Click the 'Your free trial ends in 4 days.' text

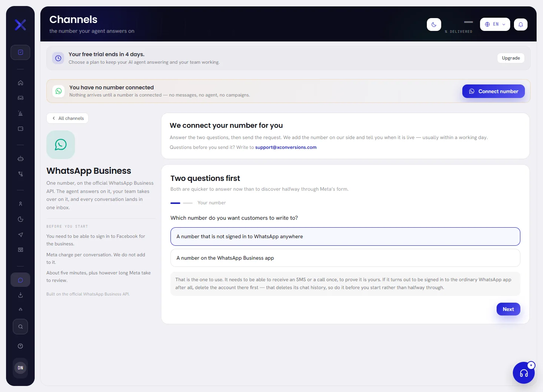[106, 54]
